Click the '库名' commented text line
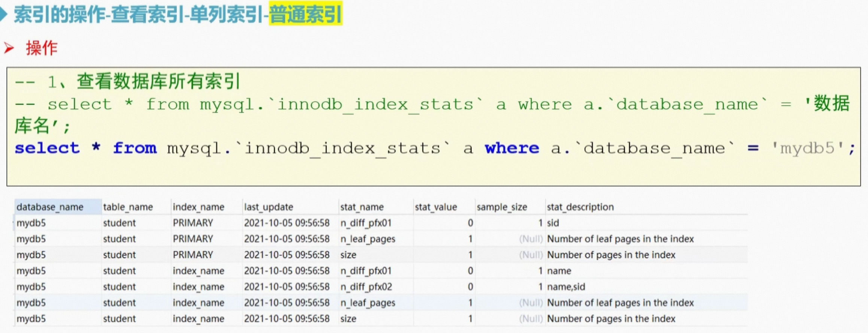The height and width of the screenshot is (333, 868). (42, 126)
